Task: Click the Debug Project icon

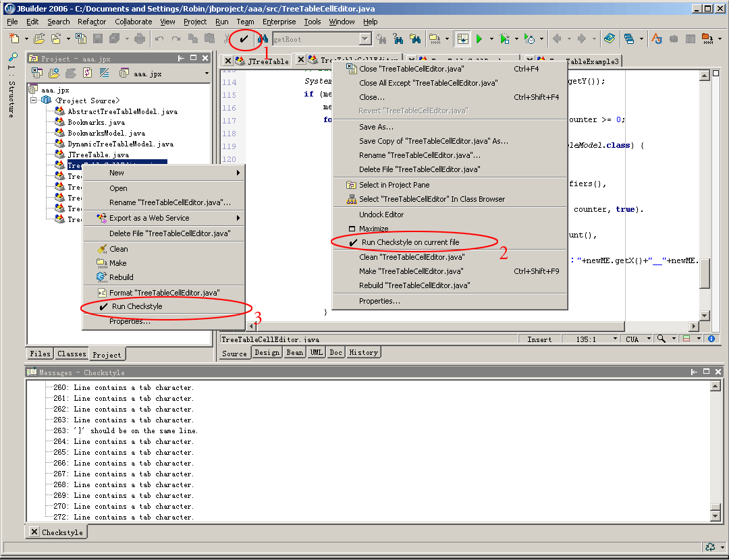Action: click(x=504, y=39)
